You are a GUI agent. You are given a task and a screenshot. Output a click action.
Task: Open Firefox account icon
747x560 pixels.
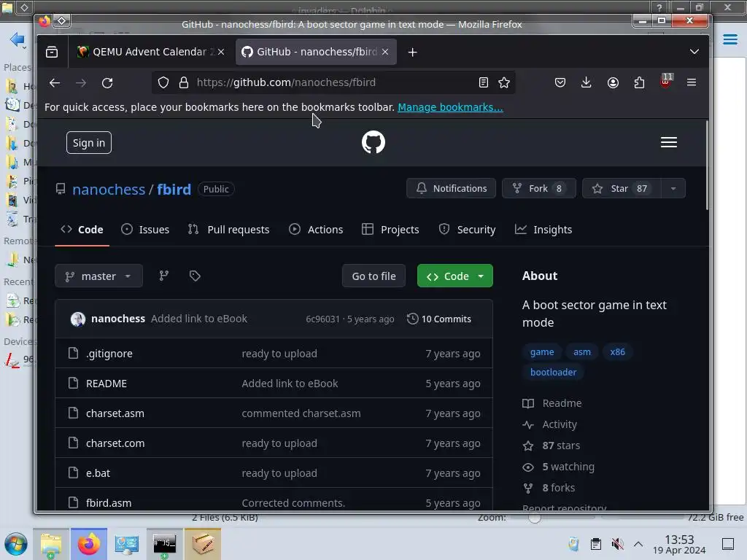point(613,83)
